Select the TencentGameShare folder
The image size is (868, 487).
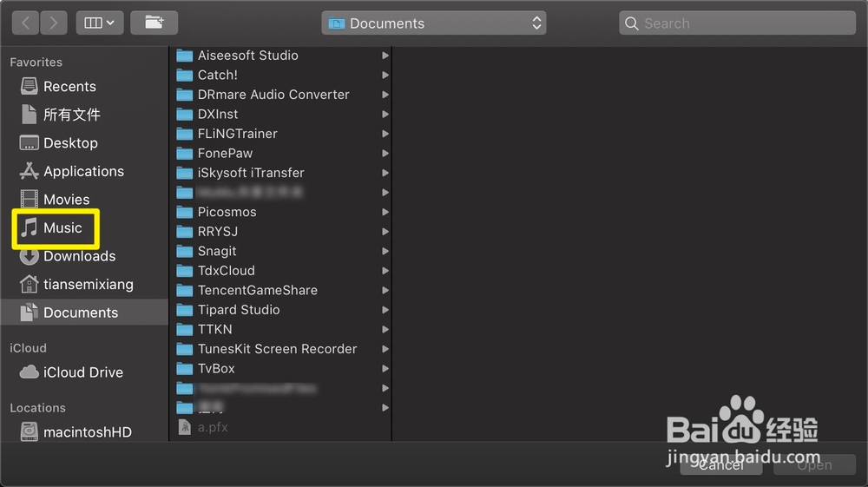click(x=282, y=290)
